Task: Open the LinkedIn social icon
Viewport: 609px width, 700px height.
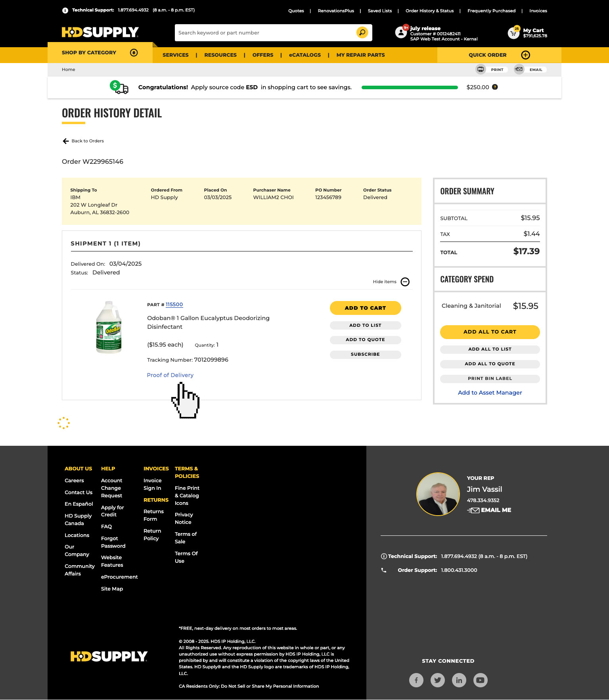Action: (459, 680)
